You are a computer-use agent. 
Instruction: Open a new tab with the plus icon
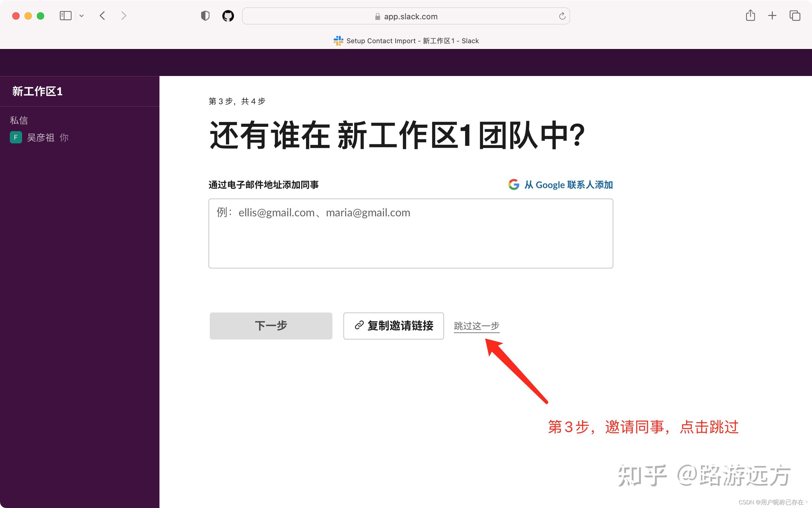pyautogui.click(x=772, y=15)
